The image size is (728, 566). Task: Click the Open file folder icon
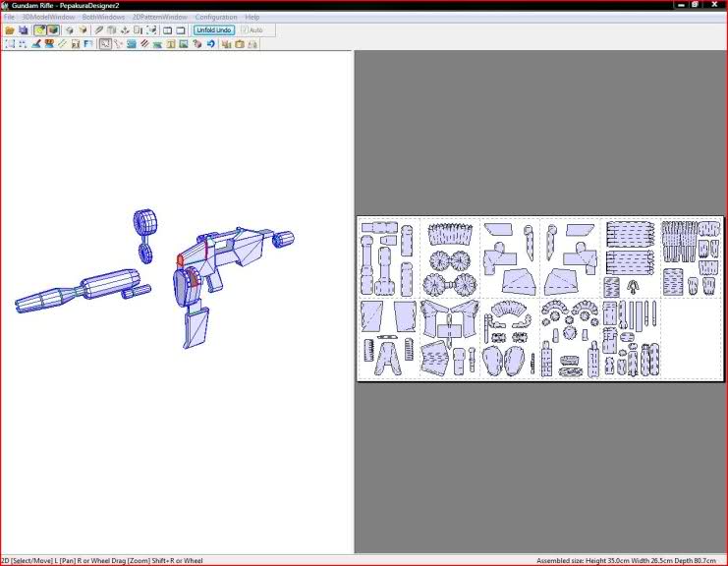pyautogui.click(x=10, y=30)
